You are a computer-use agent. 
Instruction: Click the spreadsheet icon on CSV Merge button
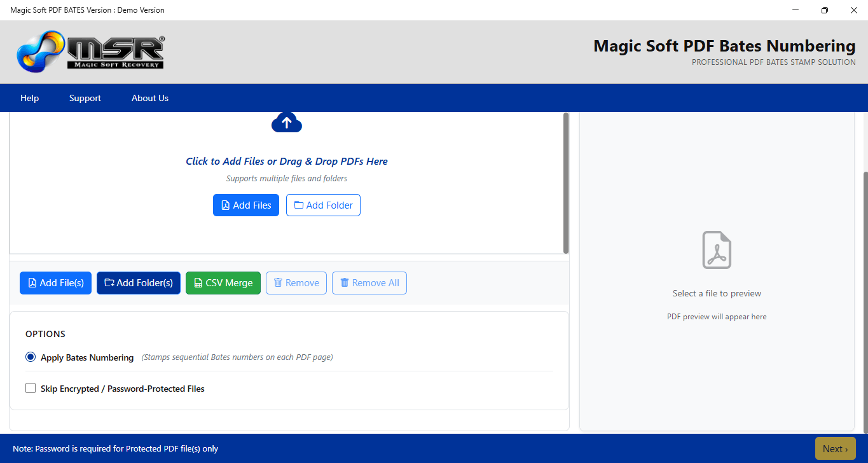(x=198, y=283)
